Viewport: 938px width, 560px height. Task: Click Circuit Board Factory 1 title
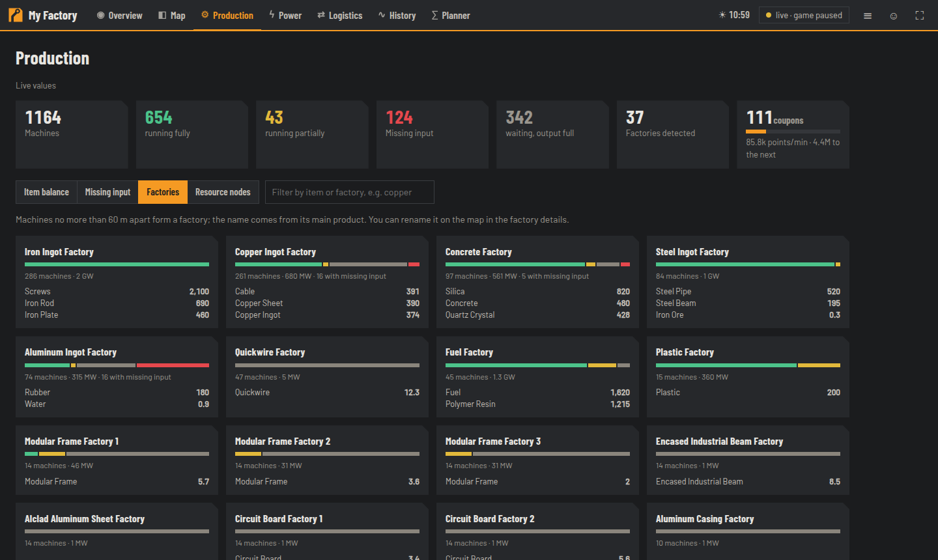(x=279, y=519)
